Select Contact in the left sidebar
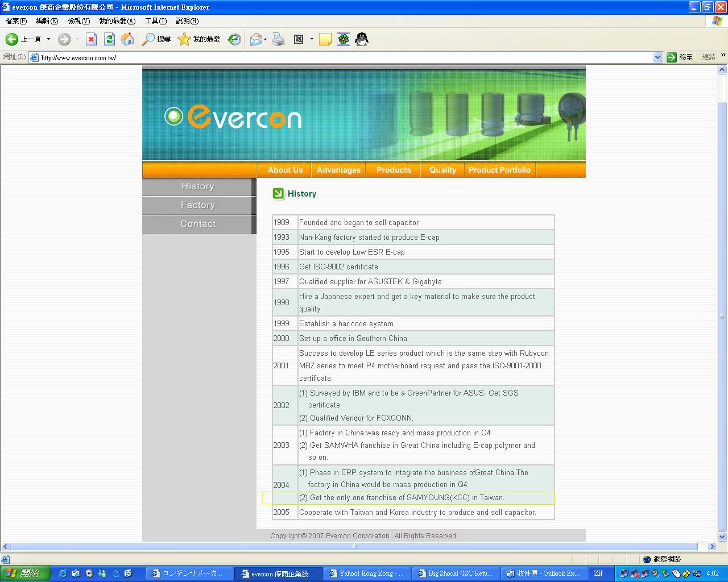Viewport: 728px width, 582px height. click(198, 224)
